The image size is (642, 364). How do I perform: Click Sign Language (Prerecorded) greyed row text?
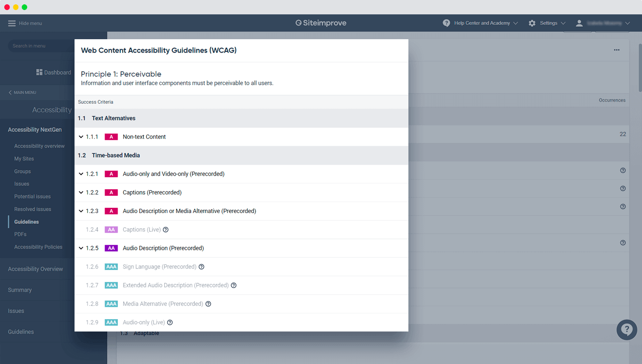pyautogui.click(x=160, y=267)
